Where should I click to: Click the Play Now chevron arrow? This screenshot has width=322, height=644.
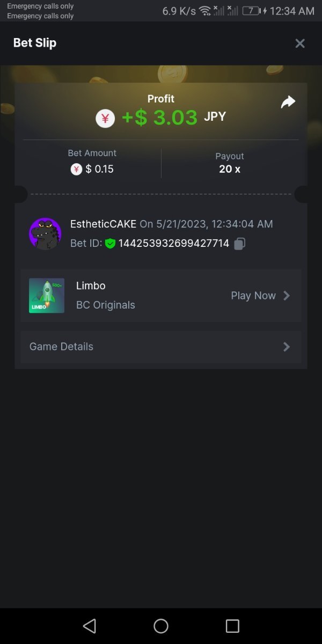pyautogui.click(x=287, y=296)
